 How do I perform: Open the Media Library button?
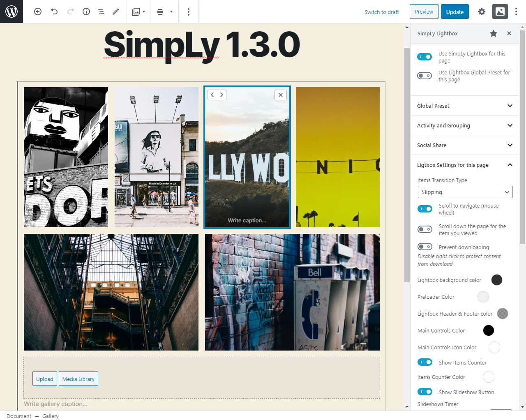coord(78,378)
